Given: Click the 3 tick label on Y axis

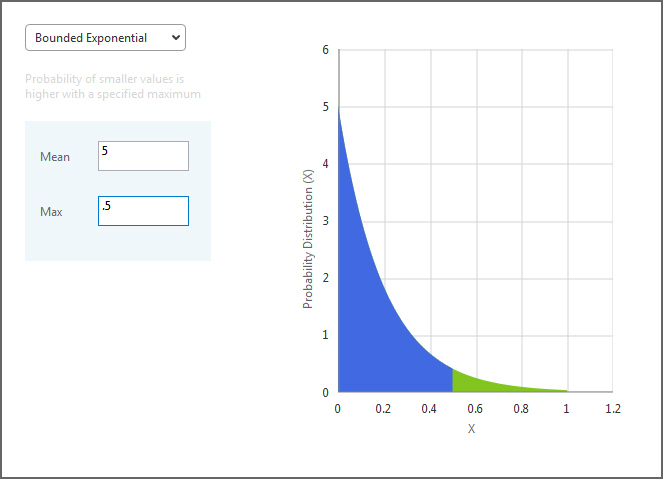Looking at the screenshot, I should tap(325, 221).
